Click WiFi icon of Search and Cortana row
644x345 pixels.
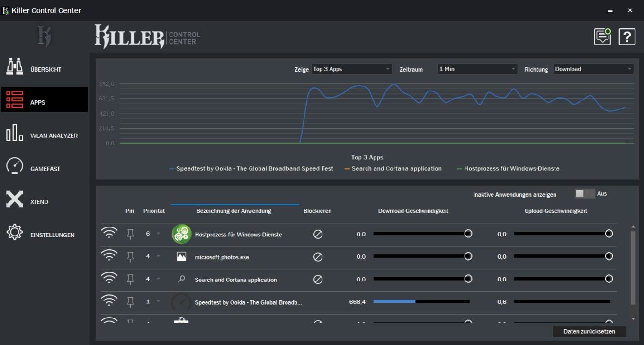109,278
